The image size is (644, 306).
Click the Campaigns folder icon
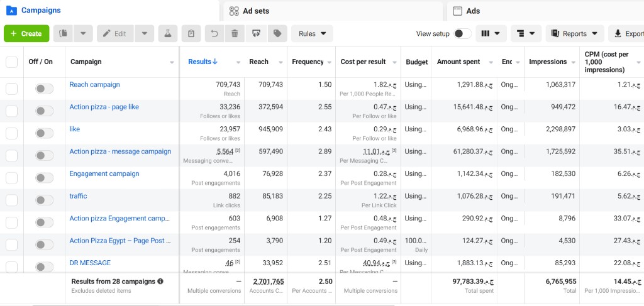11,11
